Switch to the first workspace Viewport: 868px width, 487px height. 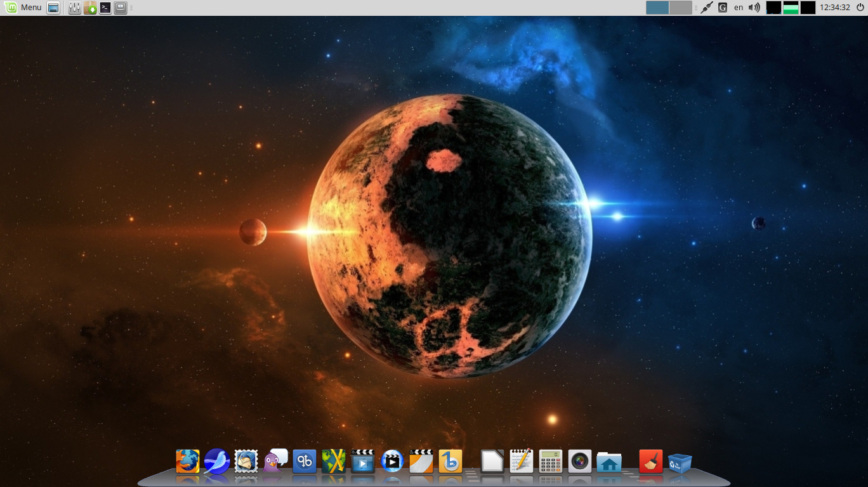657,8
